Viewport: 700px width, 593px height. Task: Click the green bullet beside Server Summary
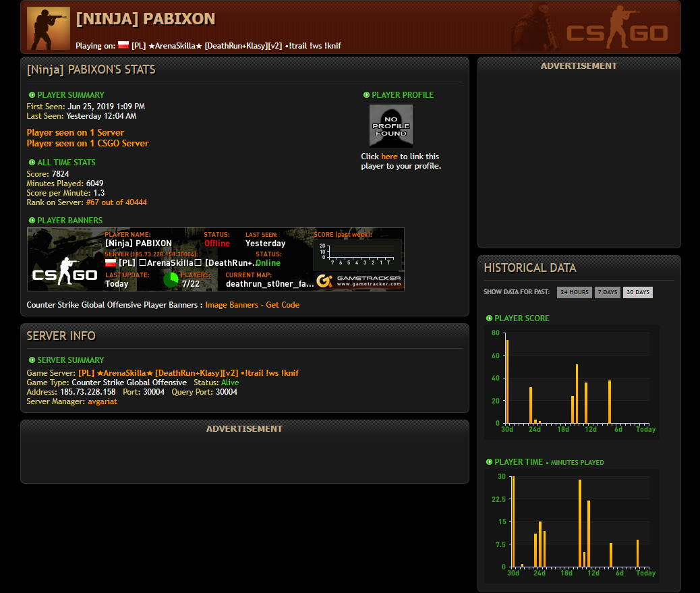[x=32, y=360]
